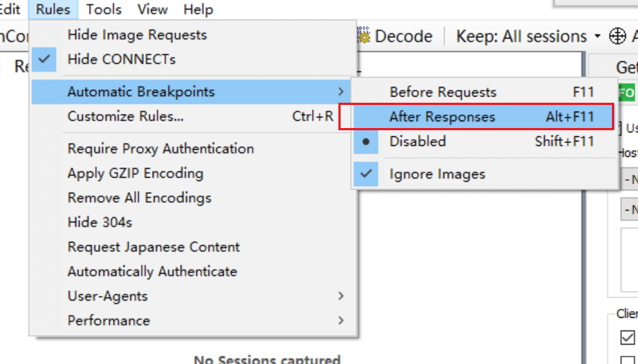This screenshot has width=638, height=364.
Task: Toggle the Ignore Images option
Action: pyautogui.click(x=437, y=174)
